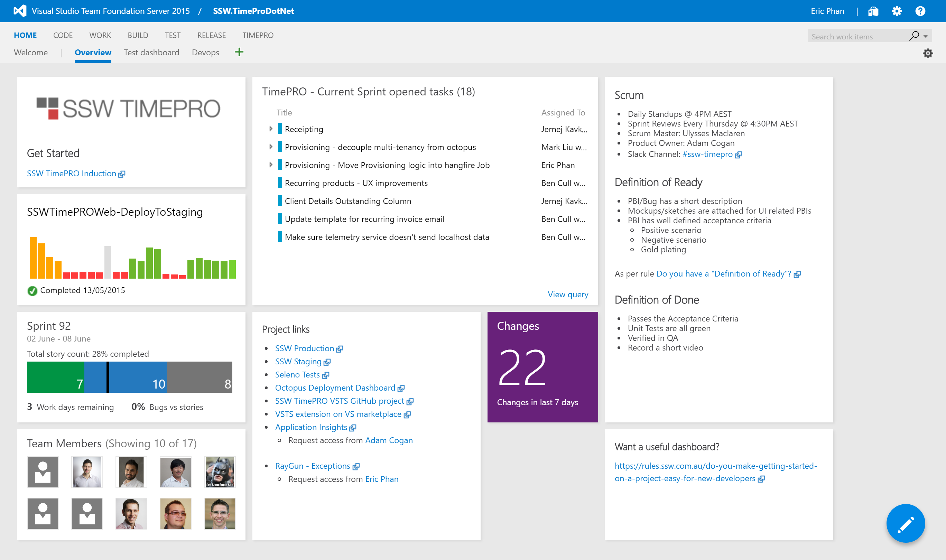Open the SSW TimePRO Induction link

72,174
